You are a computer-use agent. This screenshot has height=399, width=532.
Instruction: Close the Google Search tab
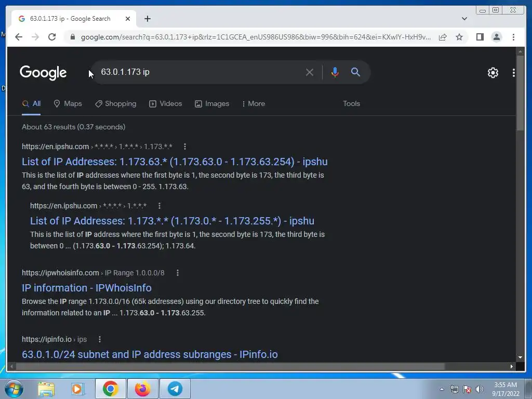(x=128, y=19)
